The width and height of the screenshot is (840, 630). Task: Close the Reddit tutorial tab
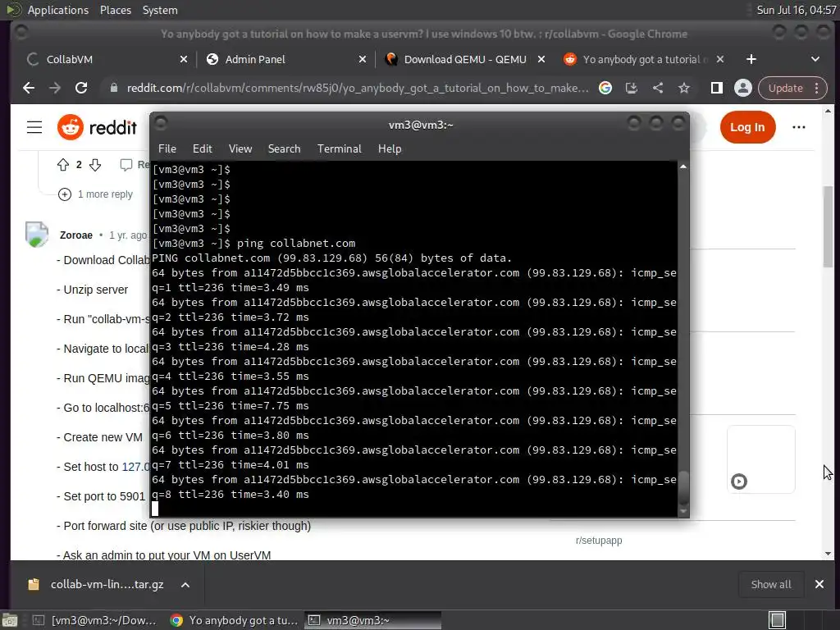click(x=720, y=59)
